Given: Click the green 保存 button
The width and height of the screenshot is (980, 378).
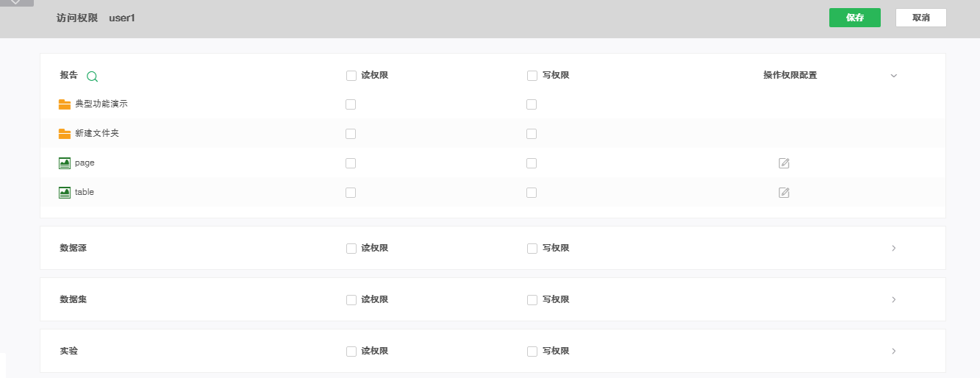Looking at the screenshot, I should (x=854, y=18).
